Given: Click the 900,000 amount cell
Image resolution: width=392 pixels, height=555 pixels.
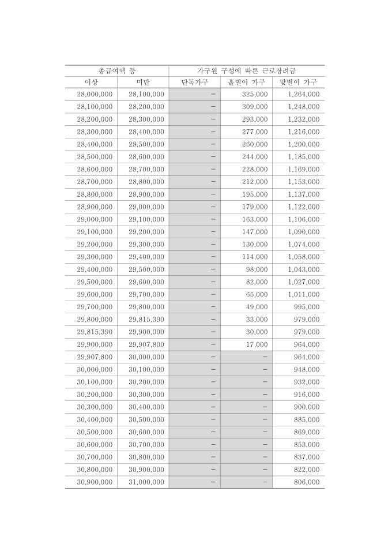Looking at the screenshot, I should click(x=307, y=407).
